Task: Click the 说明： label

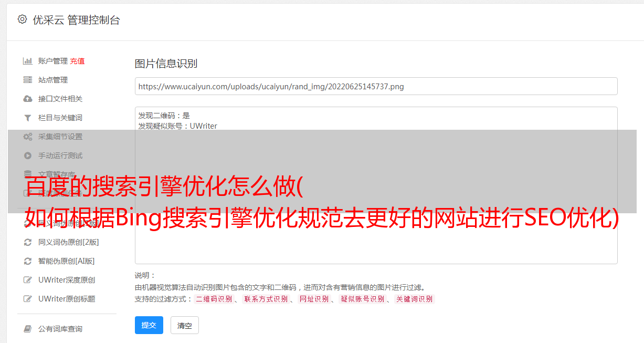Action: coord(145,275)
